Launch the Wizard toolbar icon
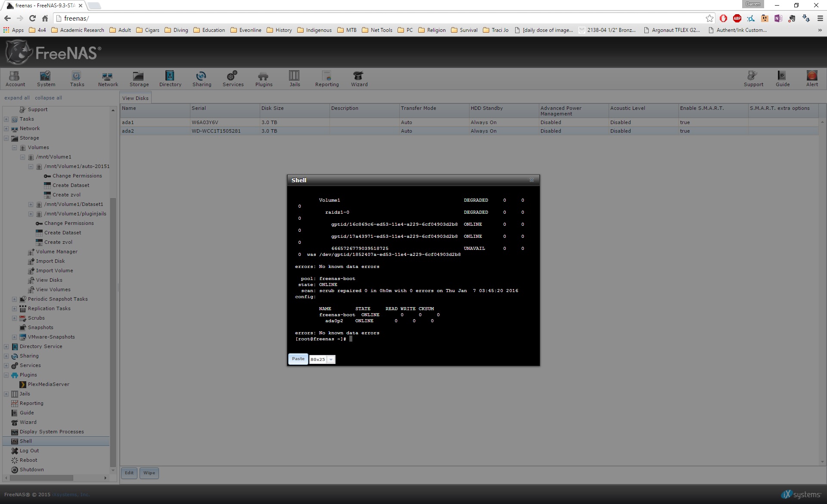This screenshot has width=827, height=504. pos(359,79)
